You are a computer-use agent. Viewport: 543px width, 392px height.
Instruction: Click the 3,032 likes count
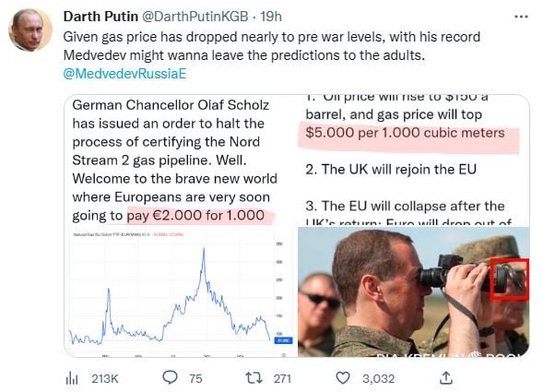pos(379,378)
